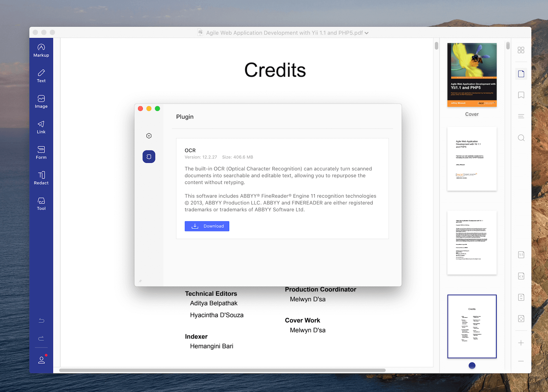Zoom in with the plus icon

pos(521,343)
